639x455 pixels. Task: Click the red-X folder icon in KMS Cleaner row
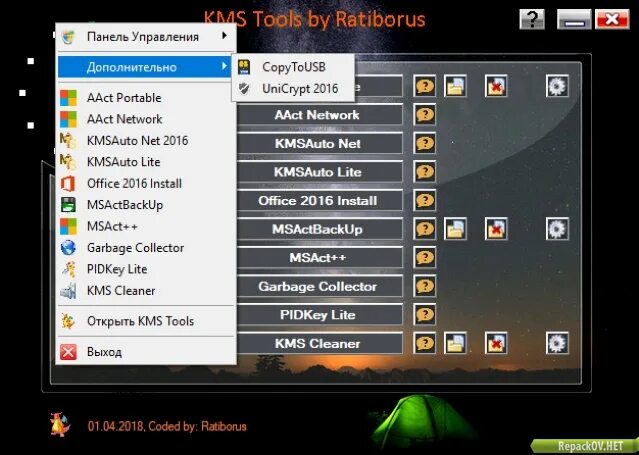(496, 343)
